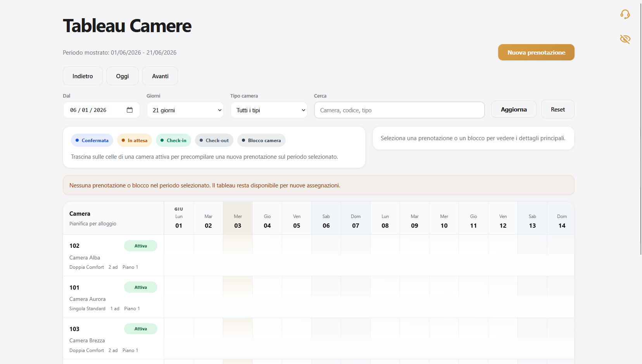The height and width of the screenshot is (364, 642).
Task: Reset the filters with Reset
Action: (558, 109)
